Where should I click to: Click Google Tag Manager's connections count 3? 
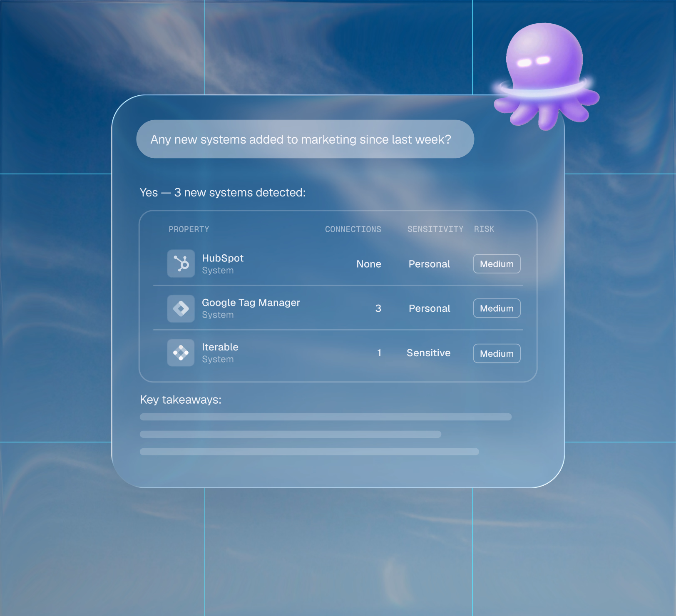(x=378, y=308)
